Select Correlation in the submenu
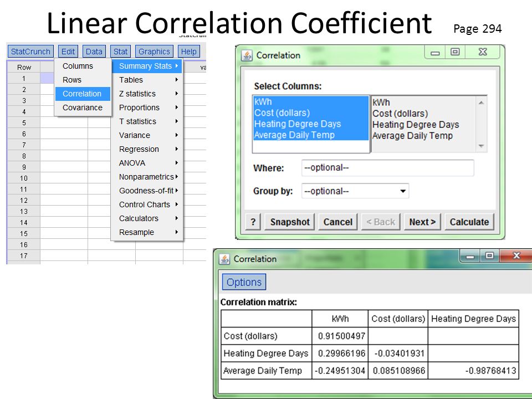Viewport: 532px width, 399px height. click(83, 94)
